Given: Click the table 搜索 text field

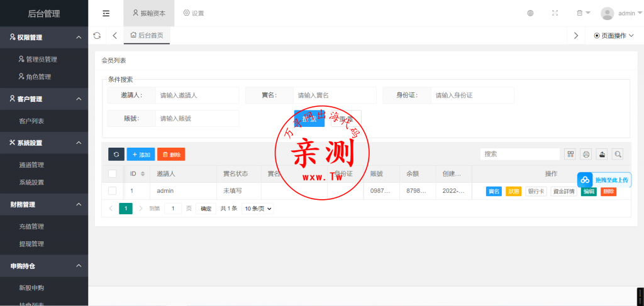Looking at the screenshot, I should pos(520,154).
